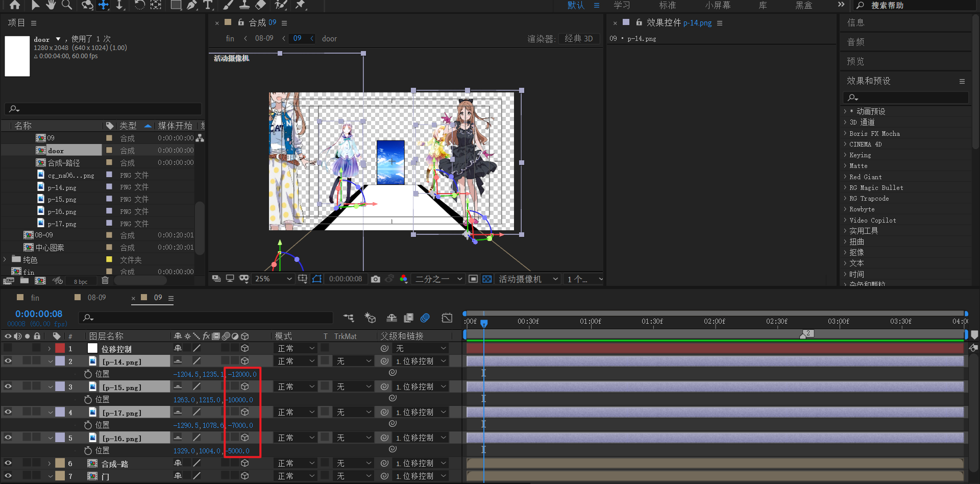Viewport: 980px width, 484px height.
Task: Click the snapshot camera icon in viewer
Action: 376,279
